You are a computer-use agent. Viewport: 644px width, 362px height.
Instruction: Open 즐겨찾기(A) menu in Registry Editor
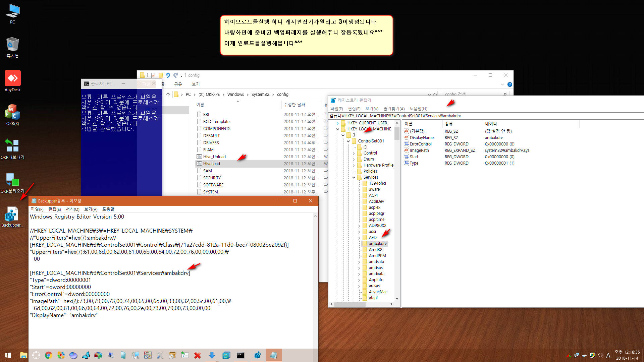tap(394, 109)
